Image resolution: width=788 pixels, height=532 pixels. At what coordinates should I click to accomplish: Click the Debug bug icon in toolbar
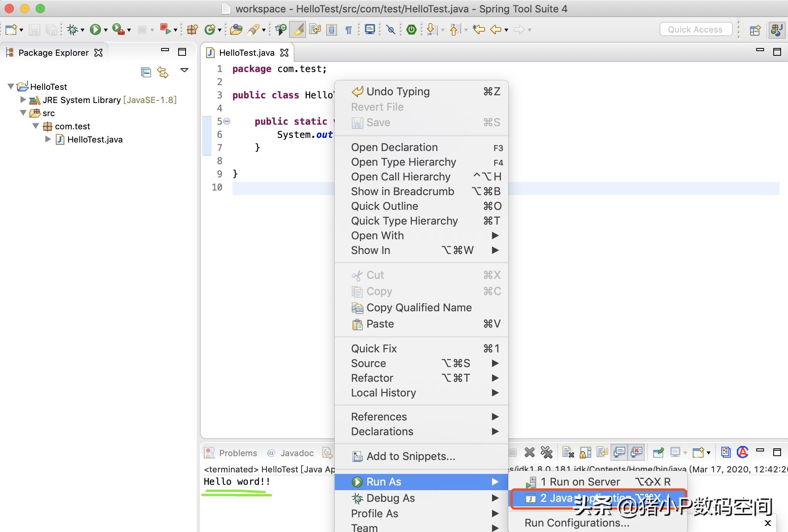point(72,29)
